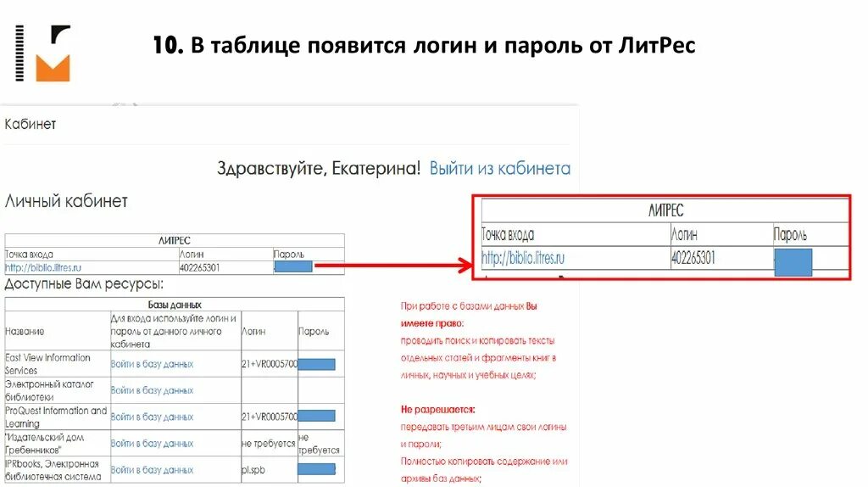Select the Электронный каталог библиотеки row name
Image resolution: width=868 pixels, height=487 pixels.
click(49, 390)
